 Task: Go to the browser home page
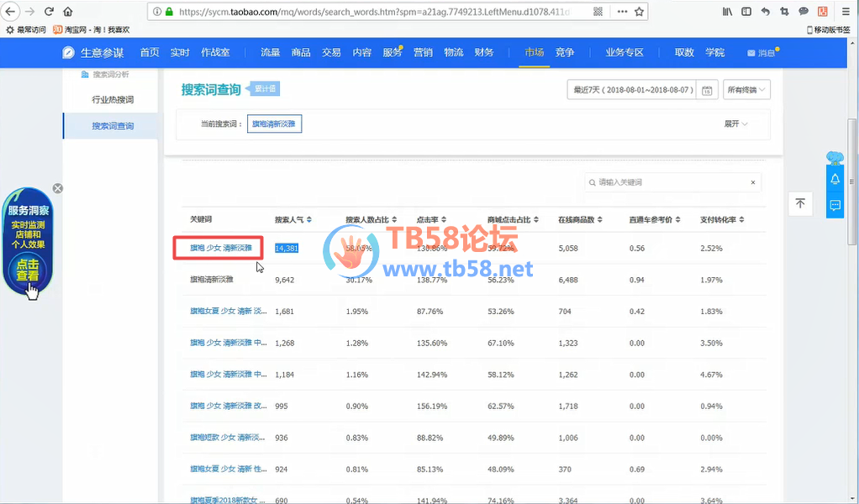[68, 12]
